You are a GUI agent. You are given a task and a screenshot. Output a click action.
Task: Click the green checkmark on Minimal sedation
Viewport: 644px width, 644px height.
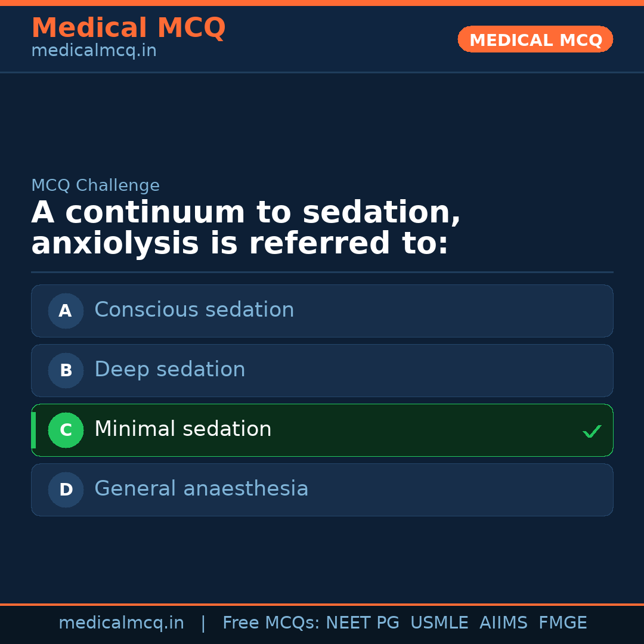[592, 431]
